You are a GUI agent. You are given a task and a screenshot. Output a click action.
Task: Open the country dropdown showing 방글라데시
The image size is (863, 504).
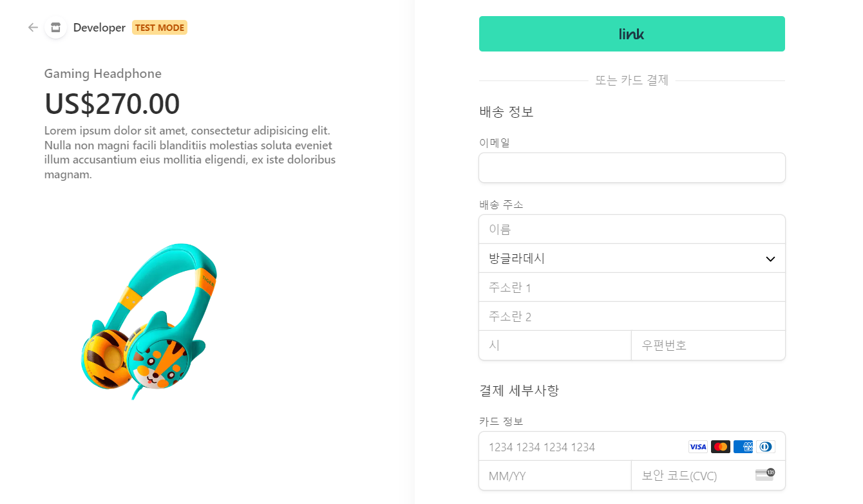click(x=618, y=258)
